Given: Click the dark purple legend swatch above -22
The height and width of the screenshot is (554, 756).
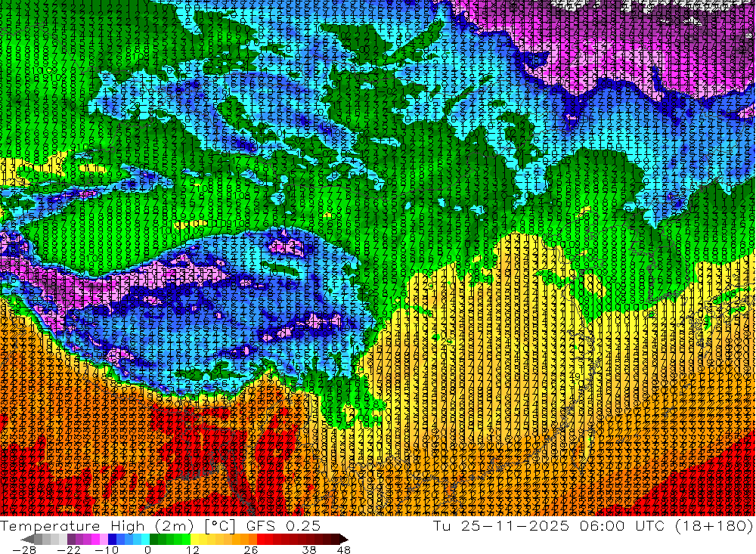Looking at the screenshot, I should point(71,540).
